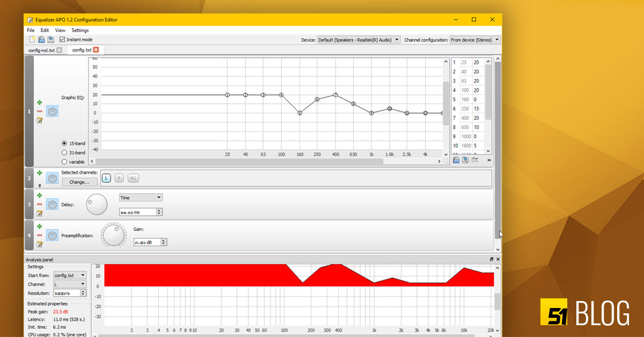644x337 pixels.
Task: Open the Settings menu
Action: (x=80, y=31)
